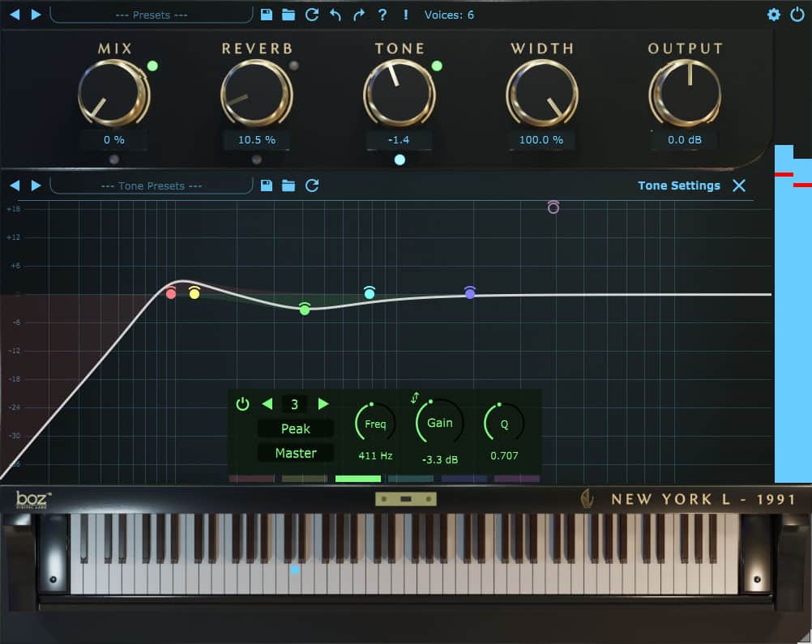This screenshot has height=644, width=812.
Task: Open the Peak filter type selector
Action: pyautogui.click(x=295, y=429)
